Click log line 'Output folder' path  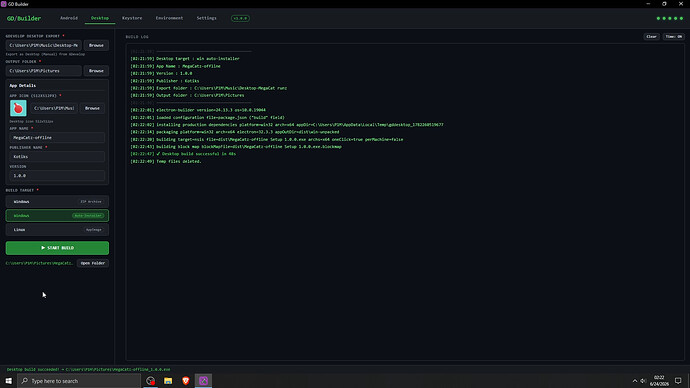tap(187, 95)
